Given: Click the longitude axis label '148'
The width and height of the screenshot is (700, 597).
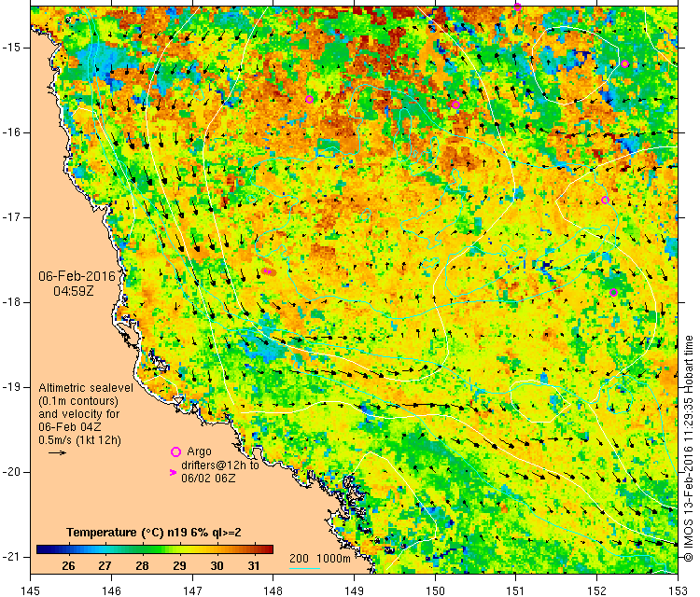Looking at the screenshot, I should click(x=273, y=590).
